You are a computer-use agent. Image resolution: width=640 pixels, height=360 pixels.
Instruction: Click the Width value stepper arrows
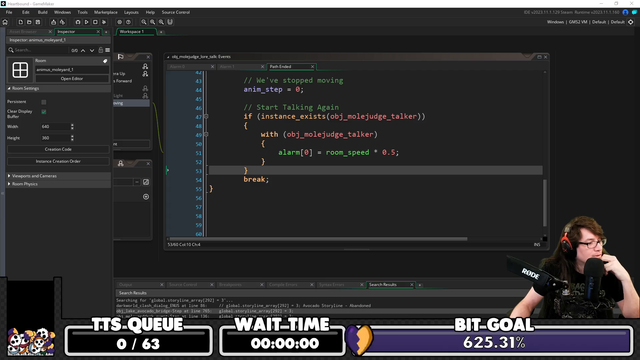[72, 127]
